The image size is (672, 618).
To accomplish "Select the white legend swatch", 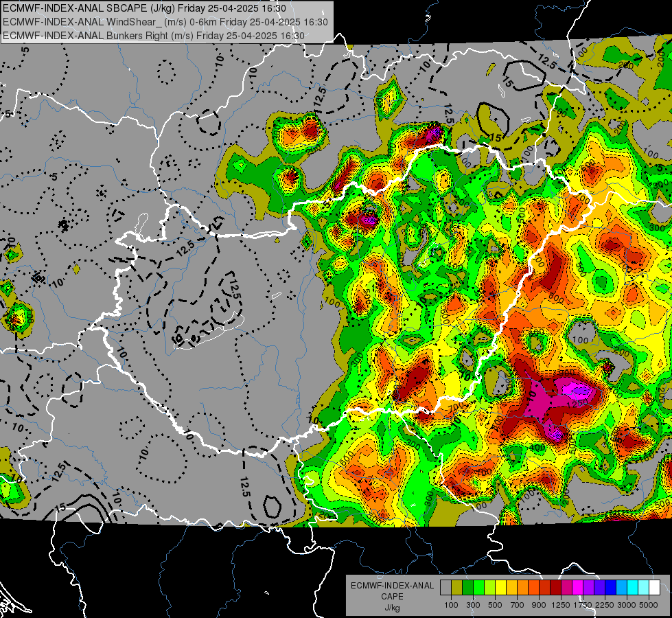I will click(654, 588).
